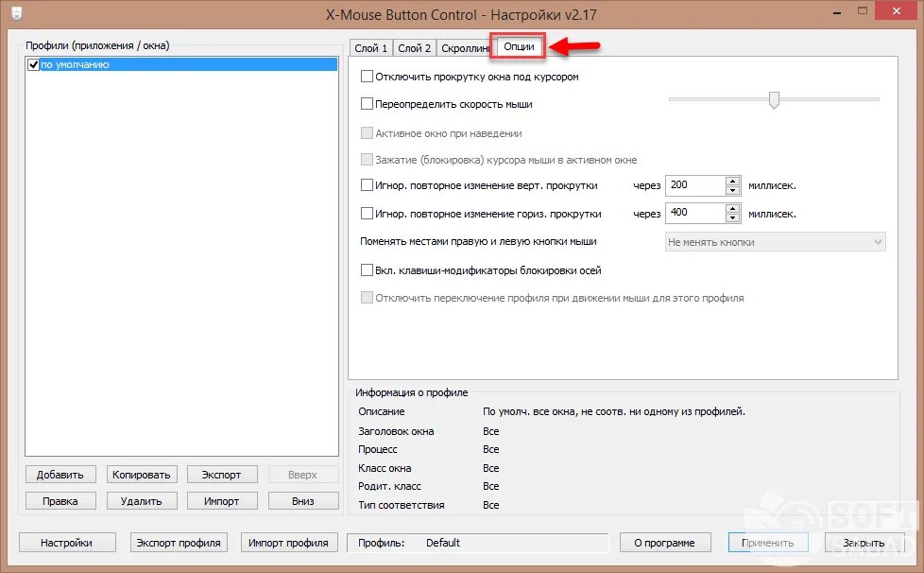Viewport: 924px width, 573px height.
Task: Enable 'Игнор. повторное изменение верт. прокрутки'
Action: coord(367,185)
